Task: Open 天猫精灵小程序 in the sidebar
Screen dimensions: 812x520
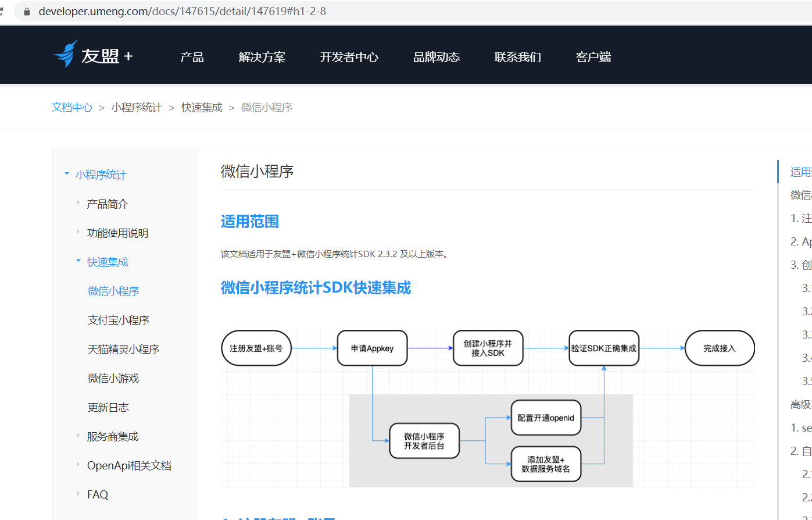Action: (123, 349)
